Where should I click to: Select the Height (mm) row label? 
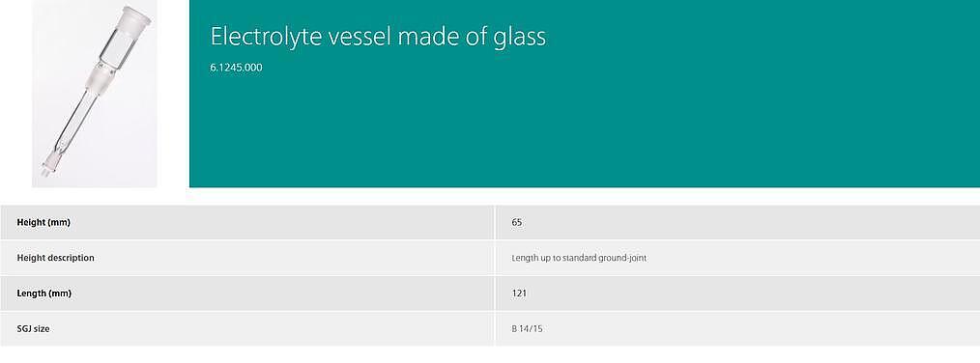(43, 222)
